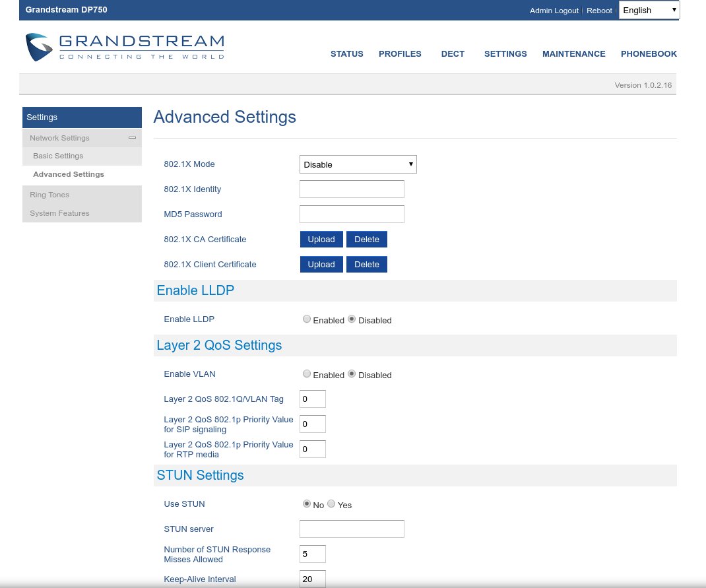The width and height of the screenshot is (706, 588).
Task: Click the STUN Settings heading
Action: tap(200, 475)
